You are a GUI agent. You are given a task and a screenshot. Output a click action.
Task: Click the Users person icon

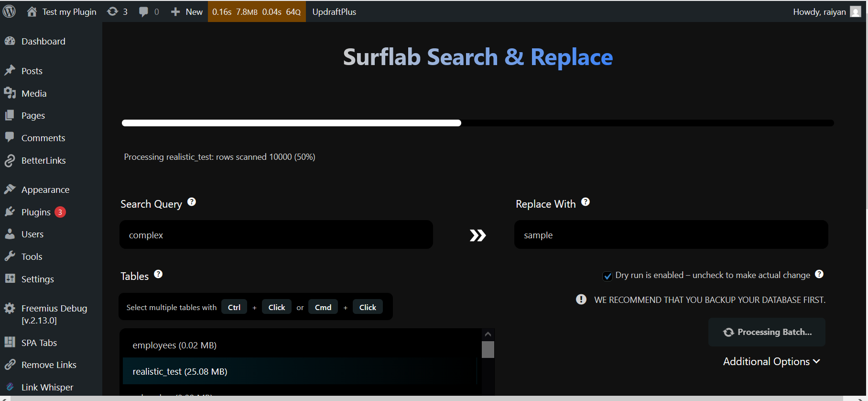pyautogui.click(x=10, y=234)
